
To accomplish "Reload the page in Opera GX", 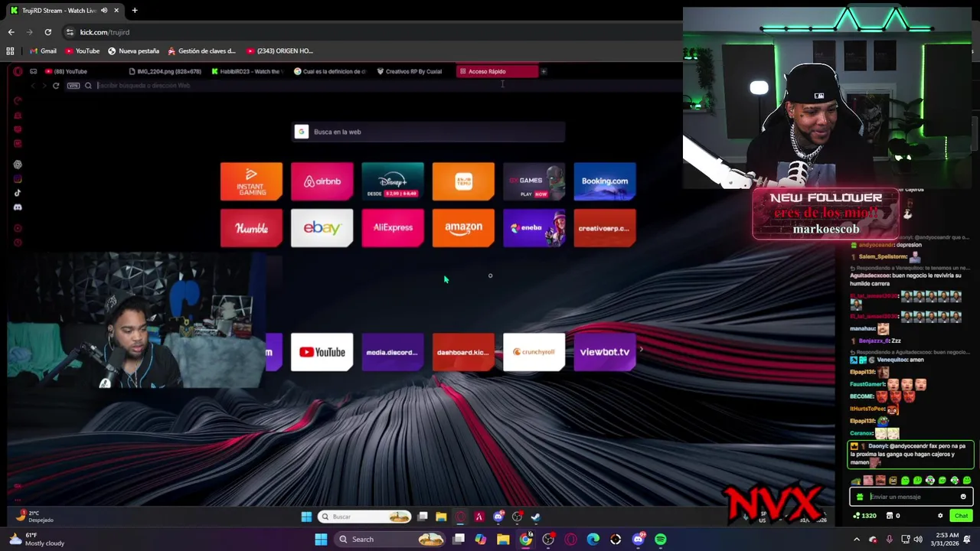I will click(x=56, y=86).
